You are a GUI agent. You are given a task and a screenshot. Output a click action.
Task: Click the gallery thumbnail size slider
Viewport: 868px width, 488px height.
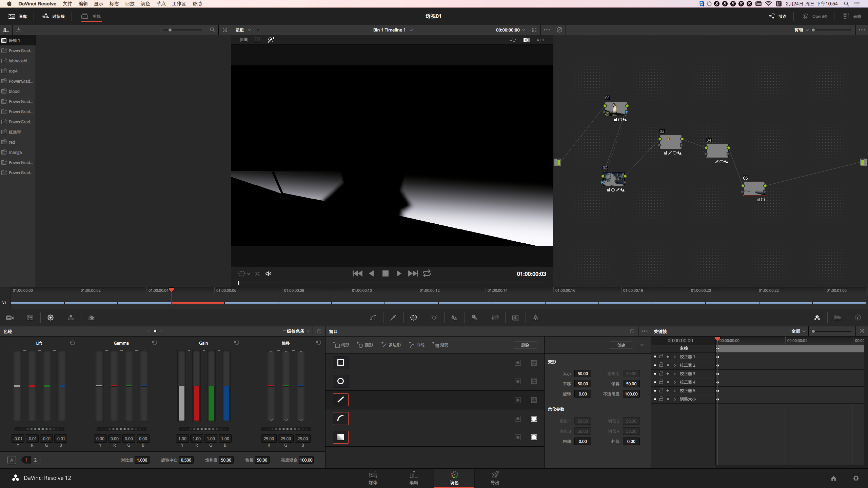pyautogui.click(x=182, y=30)
